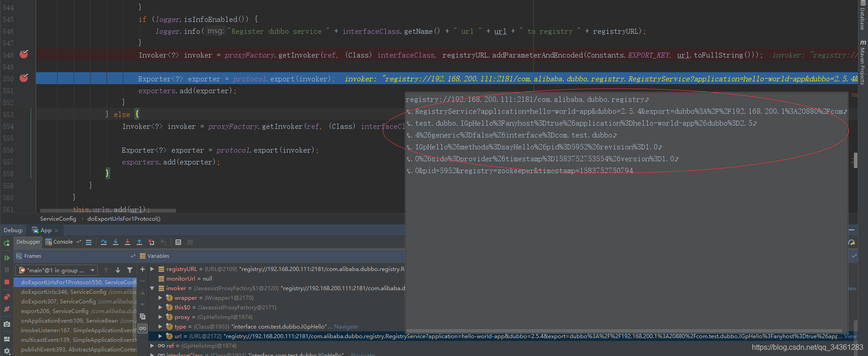Show execution point button
The height and width of the screenshot is (356, 868).
(89, 242)
